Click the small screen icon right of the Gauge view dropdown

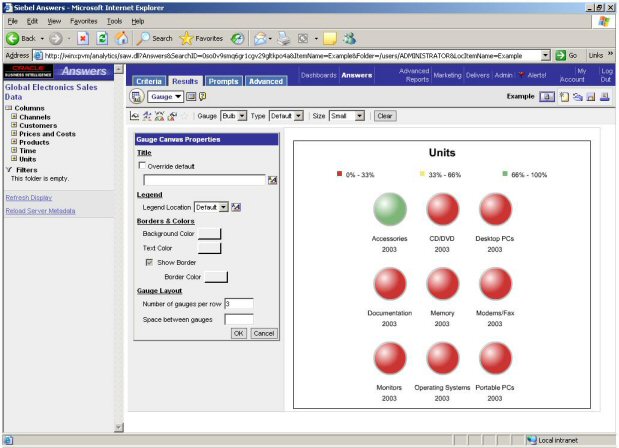click(x=191, y=97)
